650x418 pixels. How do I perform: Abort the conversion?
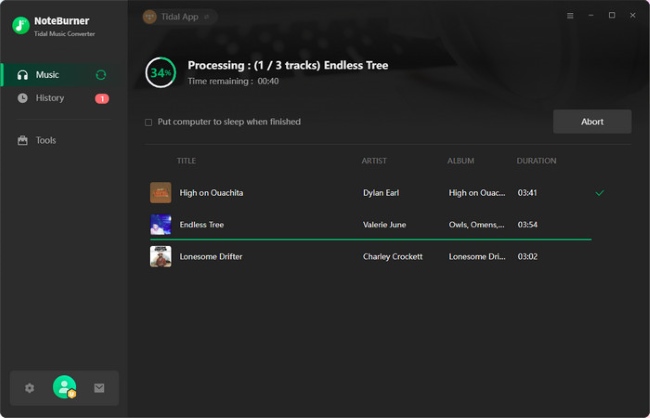pos(592,122)
